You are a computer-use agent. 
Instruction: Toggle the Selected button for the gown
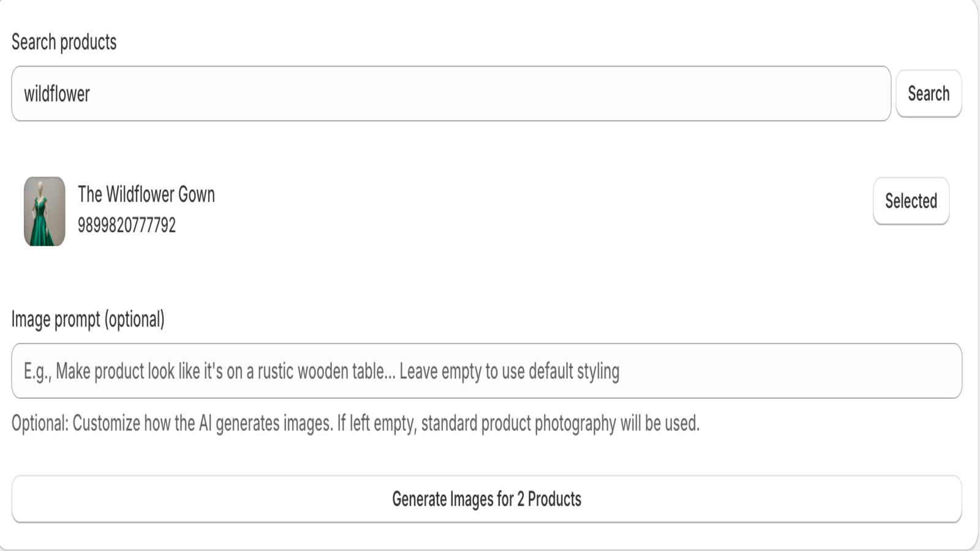tap(911, 200)
